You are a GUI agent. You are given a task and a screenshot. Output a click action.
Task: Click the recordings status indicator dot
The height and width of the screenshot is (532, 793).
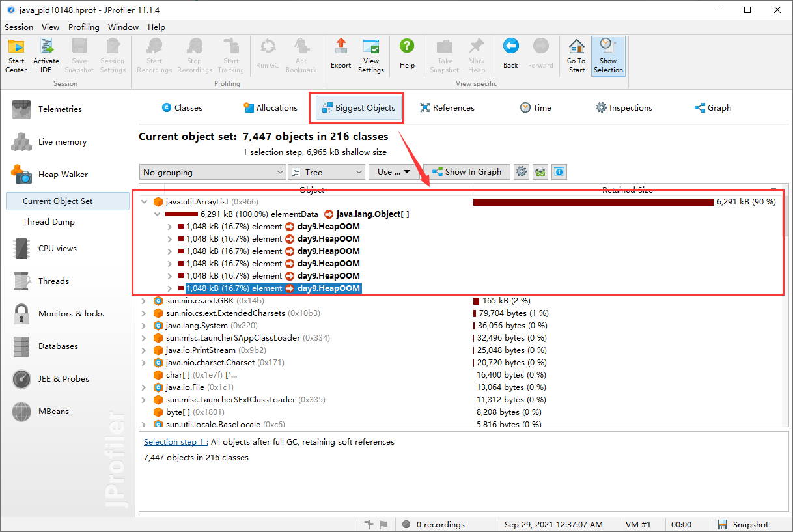point(406,524)
